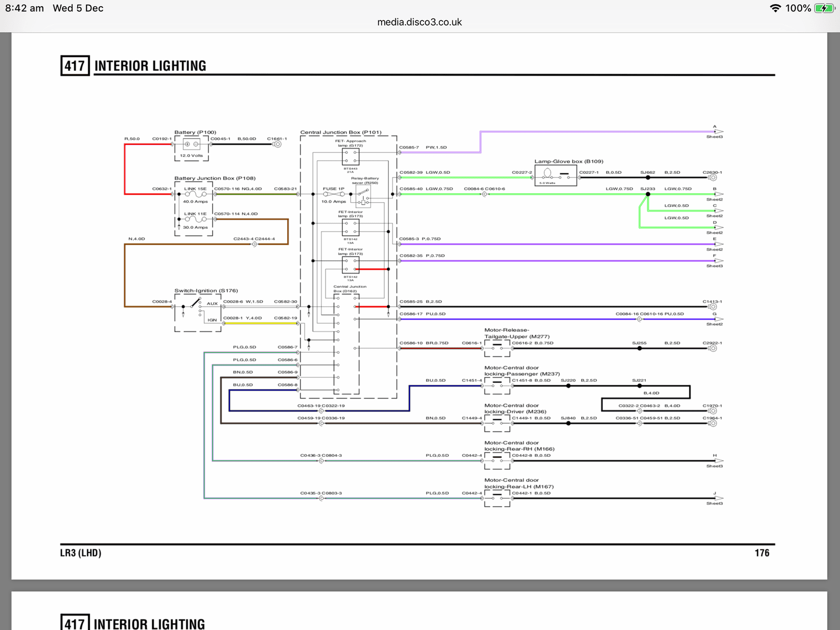Tap the LINK 11E fuse symbol
Screen dimensions: 840x630
pos(195,219)
